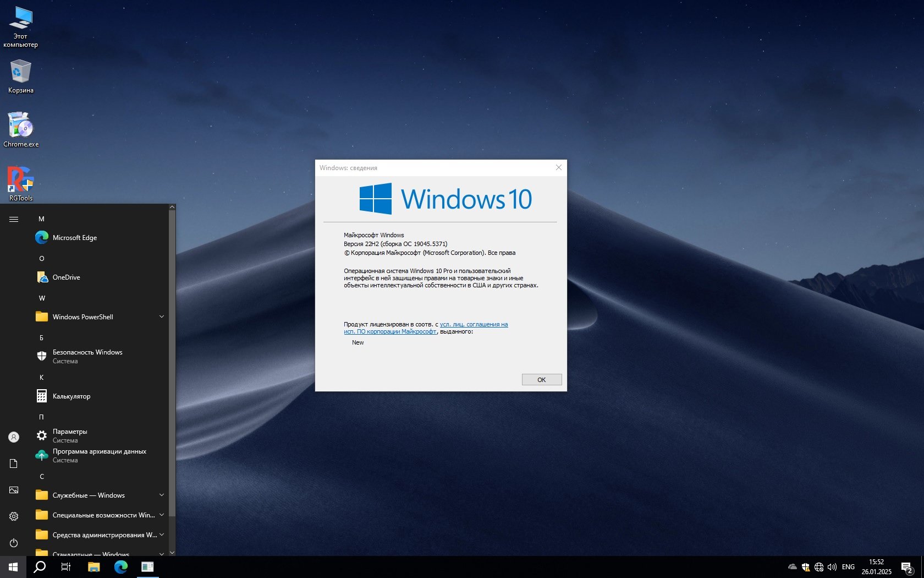Select the Recycle Bin (Корзина) icon
The height and width of the screenshot is (578, 924).
[21, 76]
